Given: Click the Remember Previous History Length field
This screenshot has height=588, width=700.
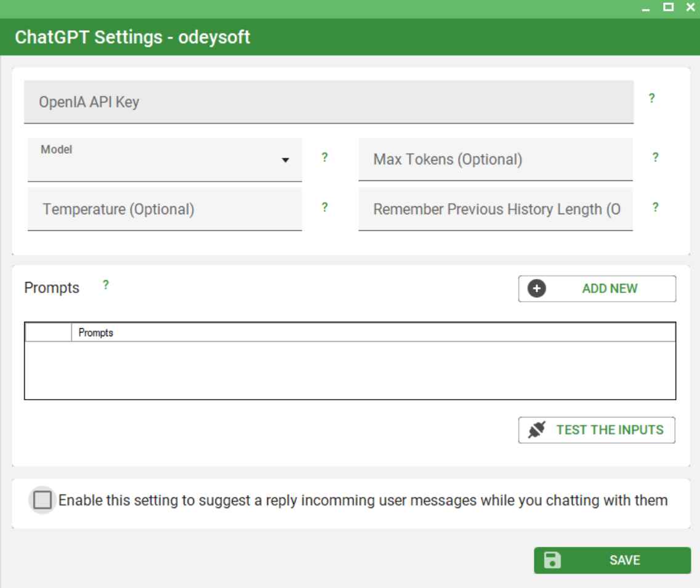Looking at the screenshot, I should click(x=495, y=210).
